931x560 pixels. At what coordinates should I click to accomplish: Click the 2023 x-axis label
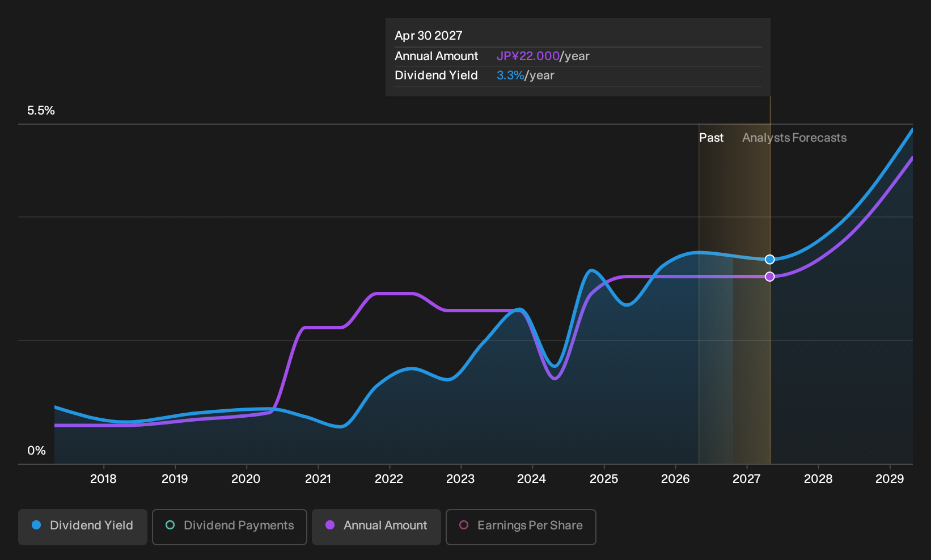(x=460, y=479)
